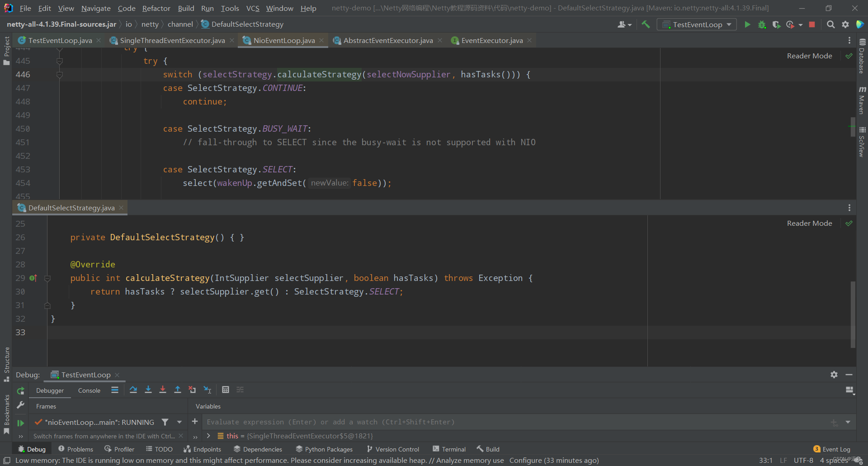
Task: Open the Database side panel
Action: coord(862,57)
